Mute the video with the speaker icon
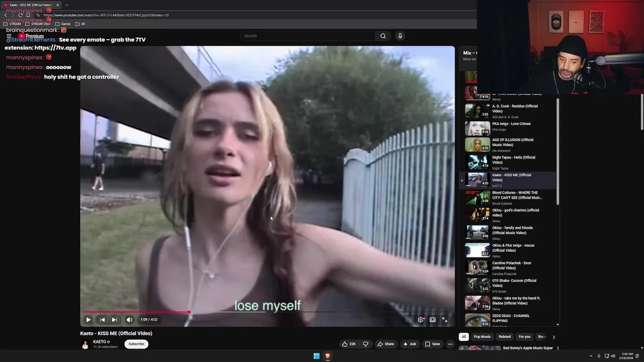 (129, 320)
